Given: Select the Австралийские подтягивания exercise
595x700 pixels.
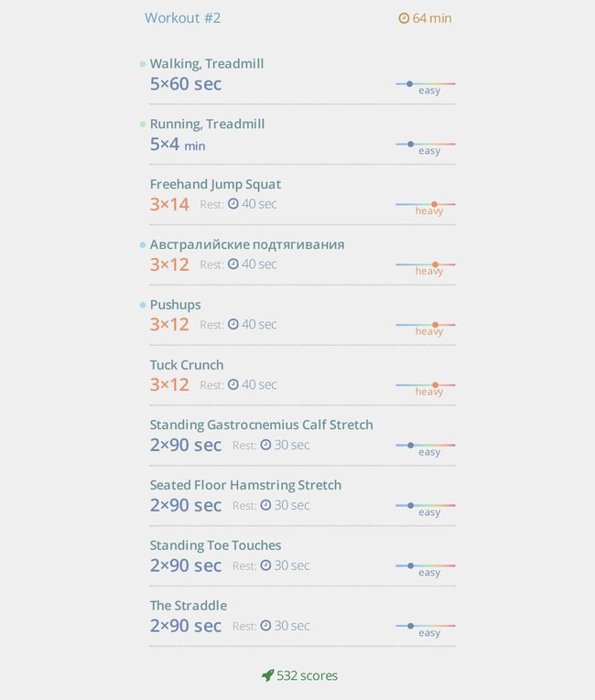Looking at the screenshot, I should tap(247, 244).
